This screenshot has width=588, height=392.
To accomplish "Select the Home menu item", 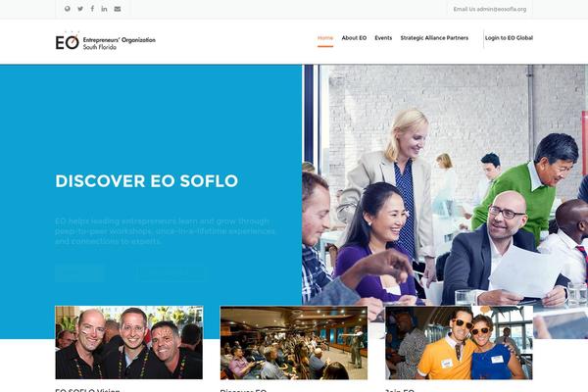I will (x=325, y=38).
